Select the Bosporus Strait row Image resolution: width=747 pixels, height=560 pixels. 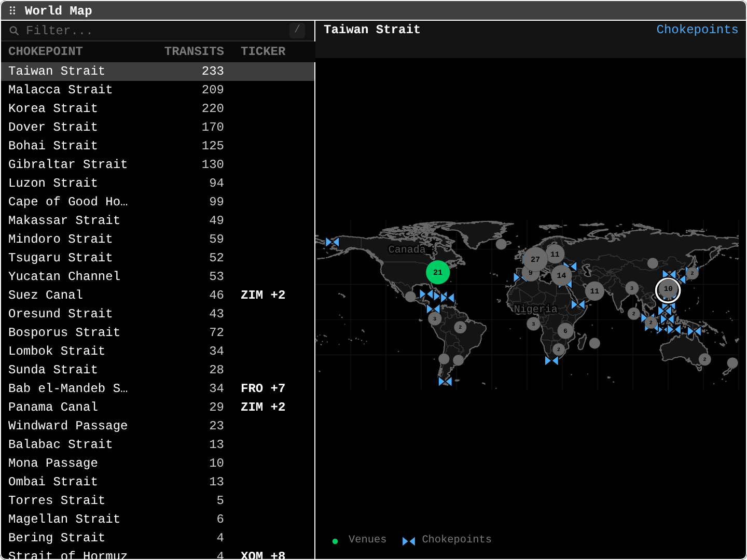158,332
